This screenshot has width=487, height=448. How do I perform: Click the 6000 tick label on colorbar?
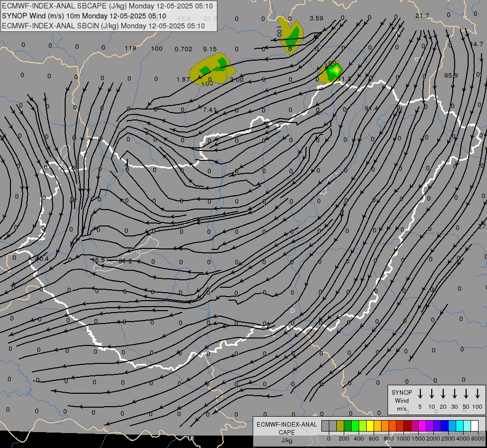tap(479, 439)
